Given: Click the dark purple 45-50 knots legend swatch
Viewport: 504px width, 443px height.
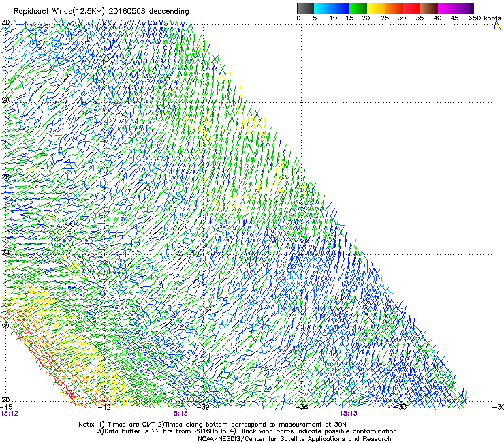Looking at the screenshot, I should (x=464, y=8).
